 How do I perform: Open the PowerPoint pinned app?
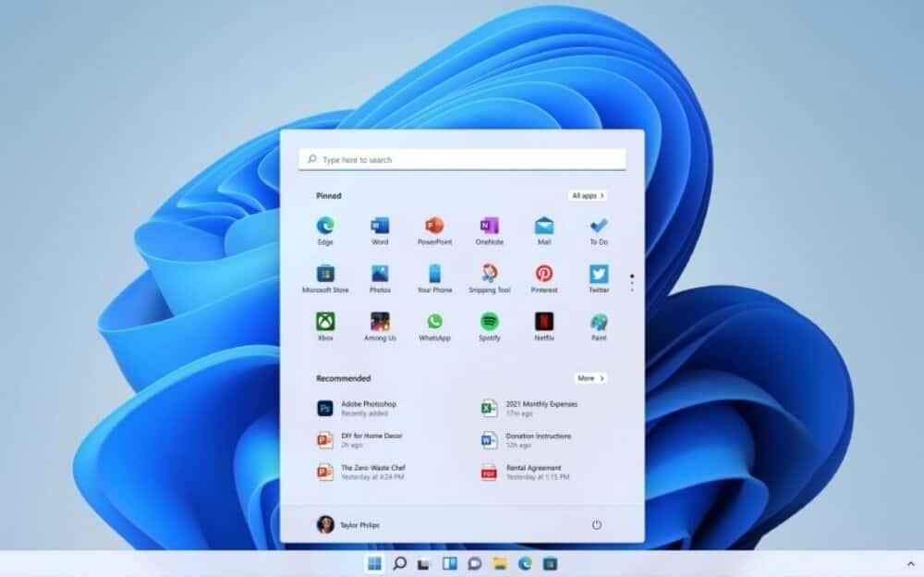(434, 227)
